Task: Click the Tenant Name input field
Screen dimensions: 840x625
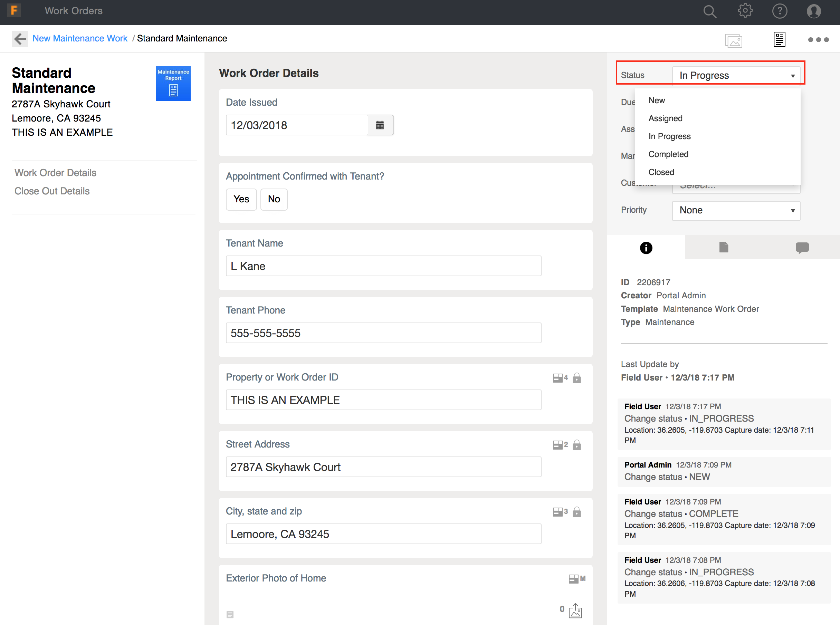Action: (383, 266)
